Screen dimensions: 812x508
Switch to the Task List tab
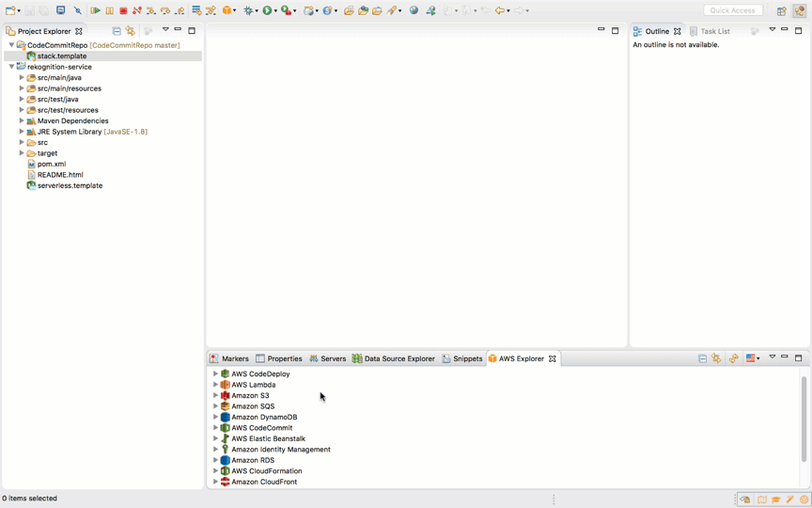[709, 31]
